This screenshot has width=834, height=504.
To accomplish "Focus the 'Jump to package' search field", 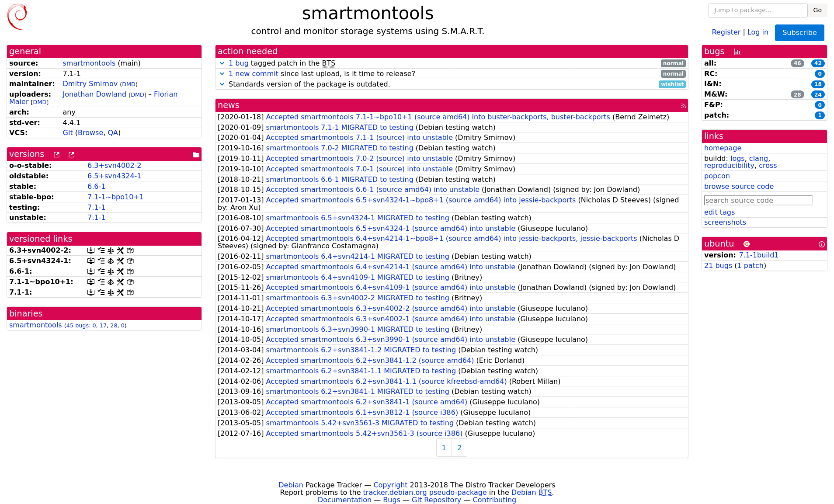I will coord(758,10).
